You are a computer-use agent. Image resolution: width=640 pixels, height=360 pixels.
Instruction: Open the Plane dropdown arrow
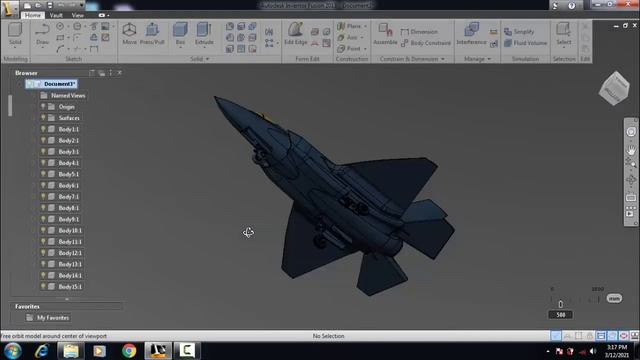(x=365, y=26)
